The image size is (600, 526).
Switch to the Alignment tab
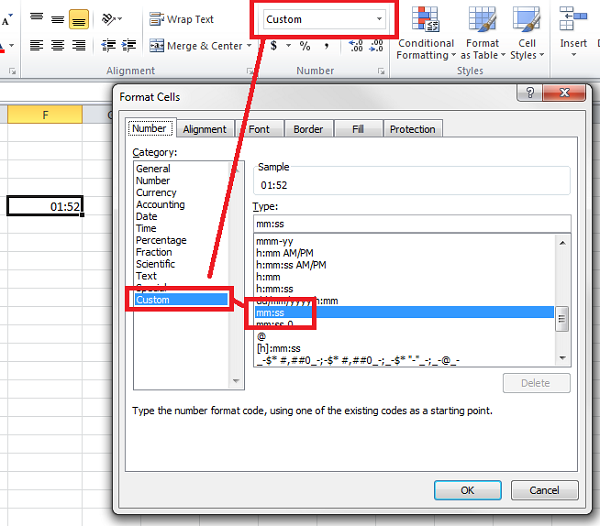(x=205, y=129)
